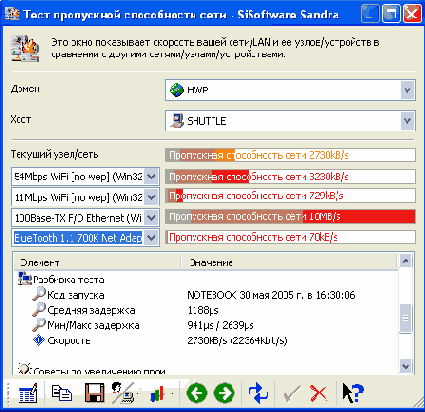Screen dimensions: 425x412
Task: Click the magnifier icon next to Мин/Макс задержка
Action: point(39,325)
